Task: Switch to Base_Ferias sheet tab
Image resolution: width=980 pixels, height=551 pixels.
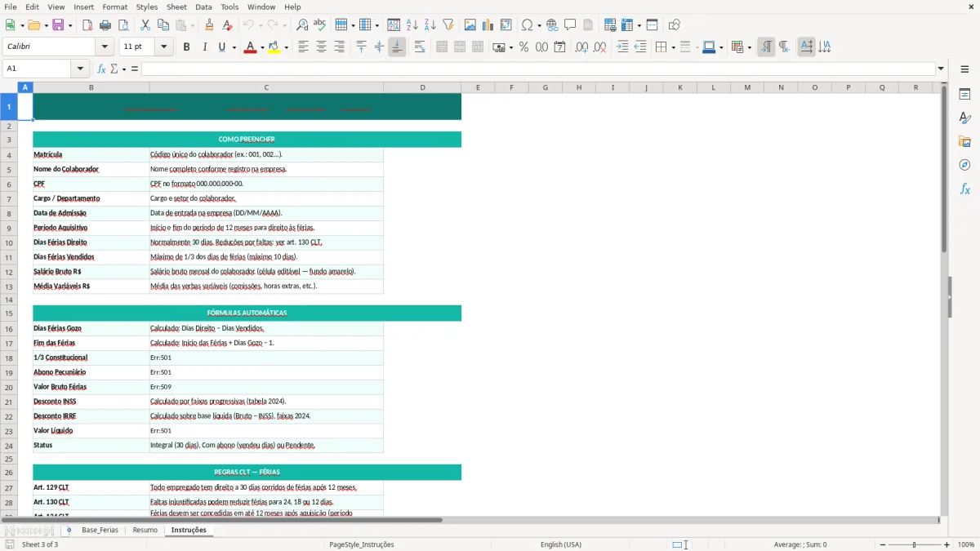Action: tap(100, 530)
